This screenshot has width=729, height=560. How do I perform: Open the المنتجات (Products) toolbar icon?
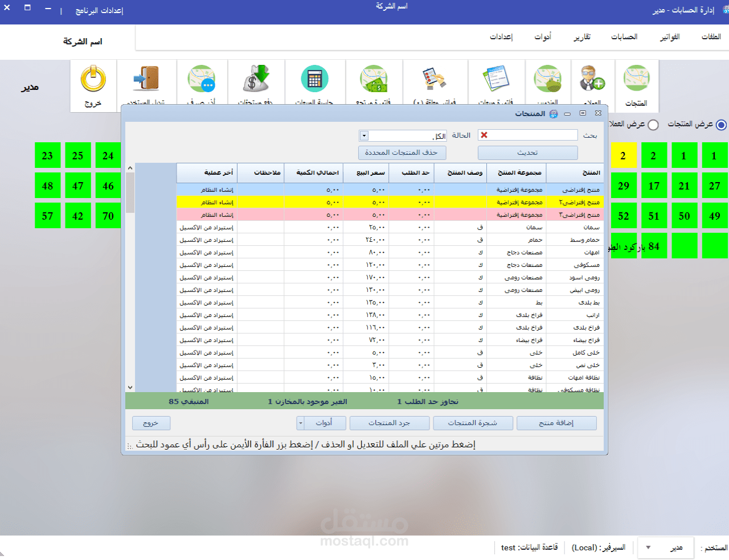(637, 80)
